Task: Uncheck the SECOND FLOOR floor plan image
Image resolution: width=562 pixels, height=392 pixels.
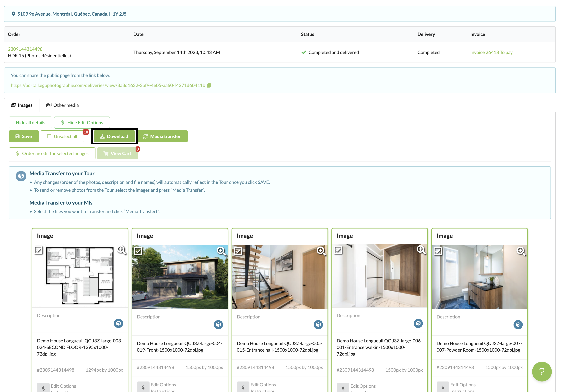Action: tap(38, 250)
